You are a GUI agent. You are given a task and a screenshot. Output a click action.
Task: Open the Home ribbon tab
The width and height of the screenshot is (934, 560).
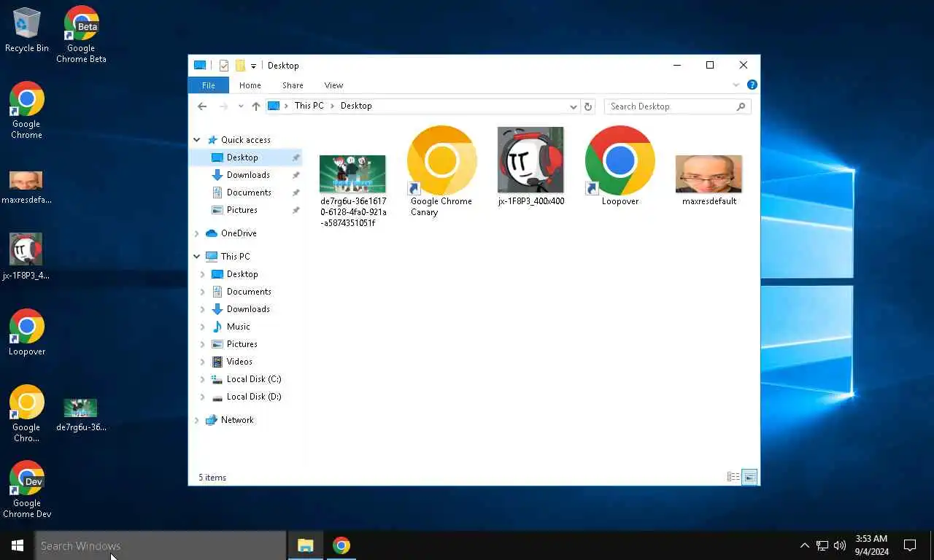250,85
